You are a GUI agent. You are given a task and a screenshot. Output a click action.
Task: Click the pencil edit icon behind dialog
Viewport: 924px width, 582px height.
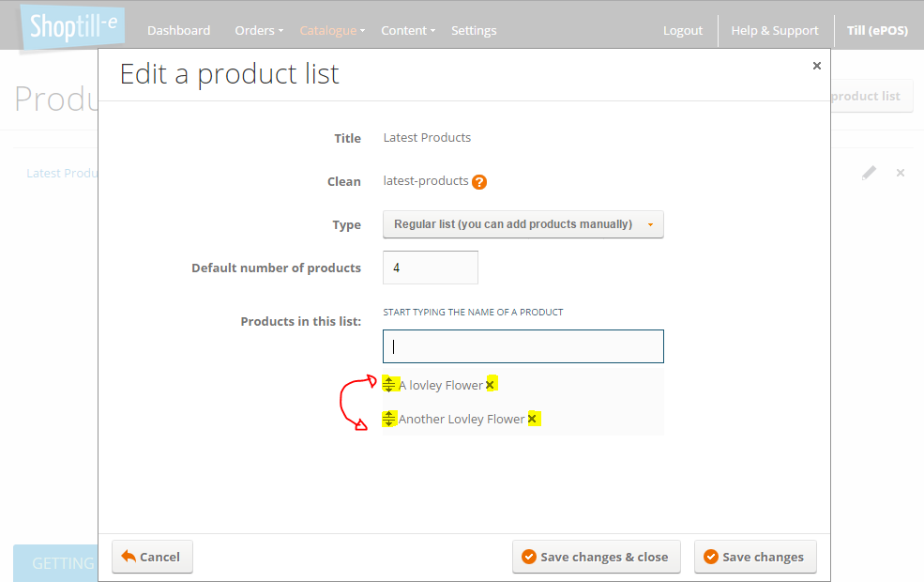(869, 173)
